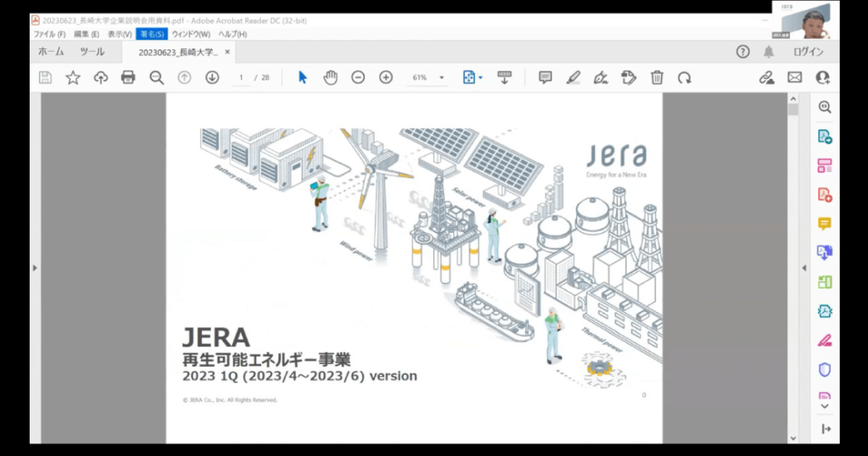The image size is (868, 456).
Task: Select the arrow selection tool
Action: tap(303, 77)
